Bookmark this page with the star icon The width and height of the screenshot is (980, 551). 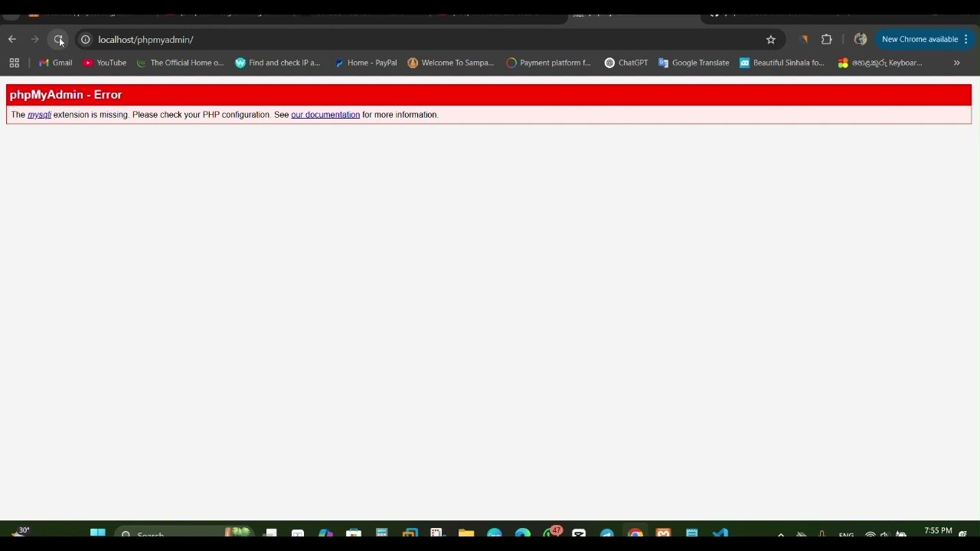click(x=771, y=39)
